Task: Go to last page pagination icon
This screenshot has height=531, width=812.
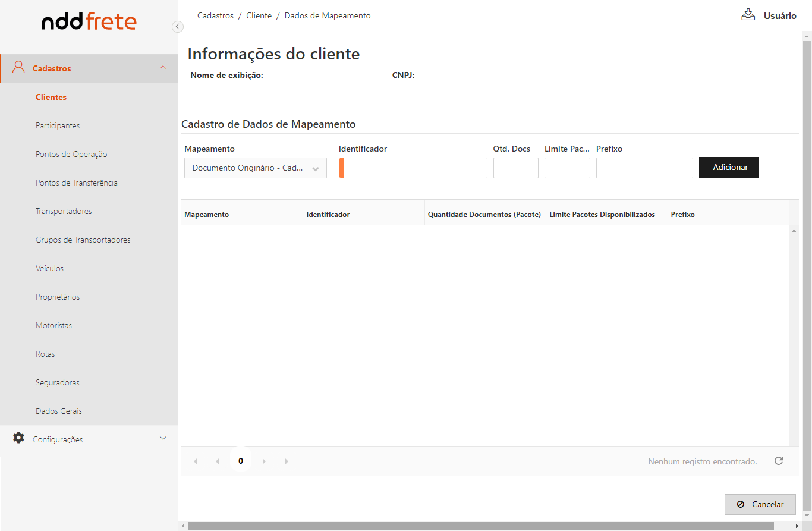Action: 287,461
